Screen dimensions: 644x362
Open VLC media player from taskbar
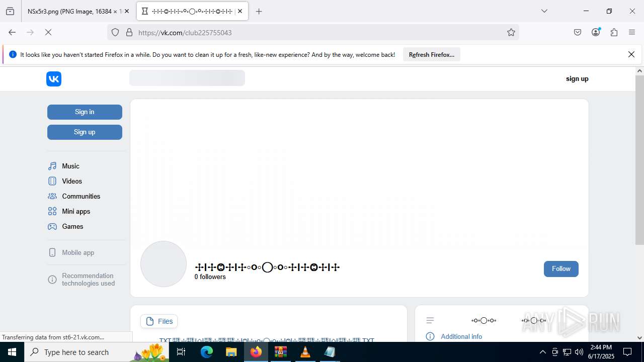tap(305, 352)
